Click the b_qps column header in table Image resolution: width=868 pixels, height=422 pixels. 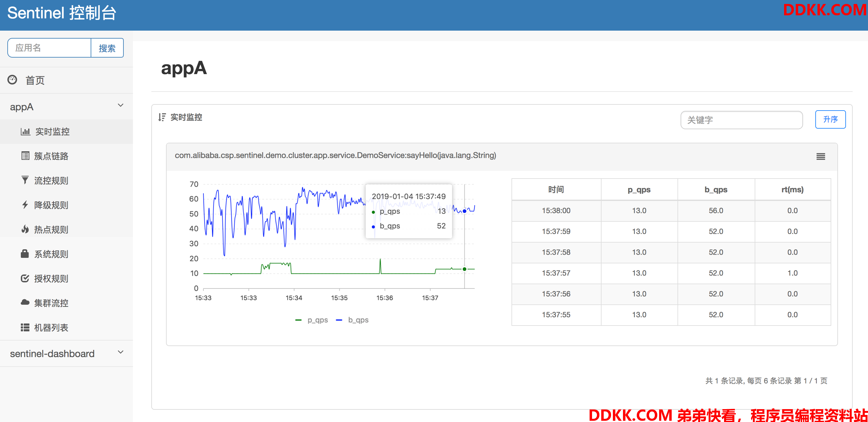click(x=716, y=190)
